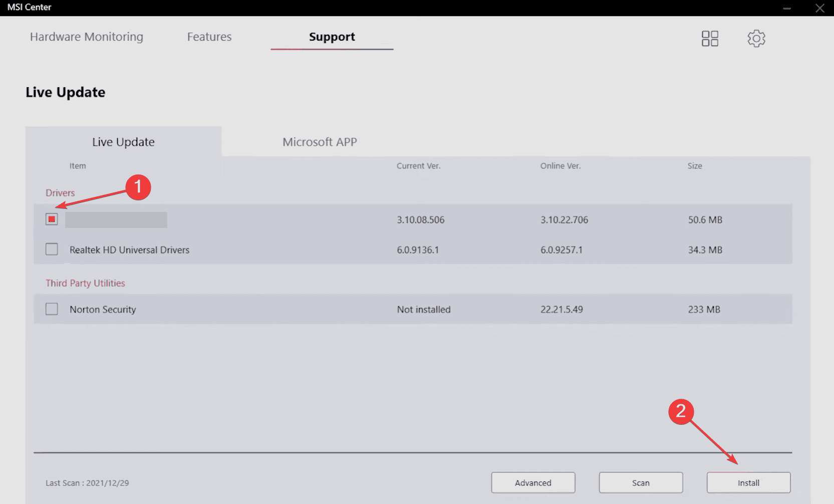Uncheck the first driver's red checkbox
Screen dimensions: 834x504
(52, 219)
